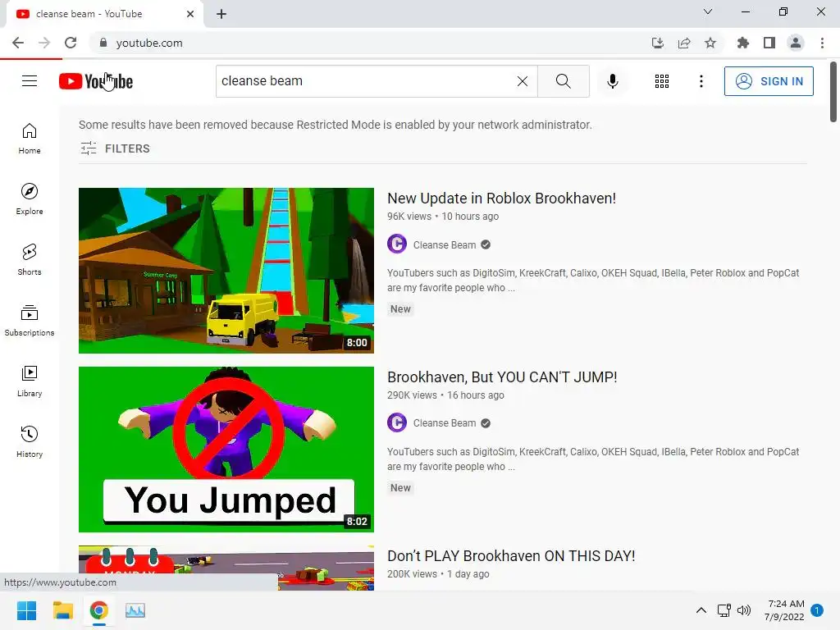Open title Brookhaven, But YOU CAN'T JUMP!
Viewport: 840px width, 630px height.
pyautogui.click(x=502, y=377)
